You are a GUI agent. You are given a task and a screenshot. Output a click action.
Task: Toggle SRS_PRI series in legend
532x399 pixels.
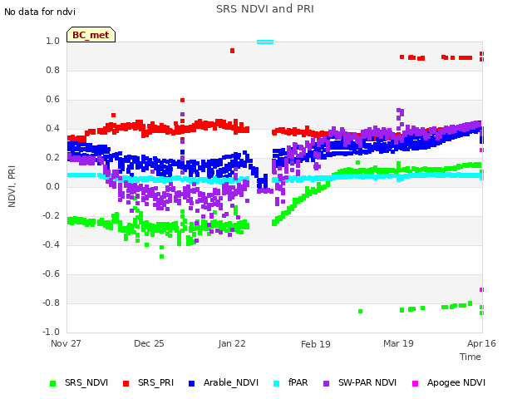coord(148,382)
